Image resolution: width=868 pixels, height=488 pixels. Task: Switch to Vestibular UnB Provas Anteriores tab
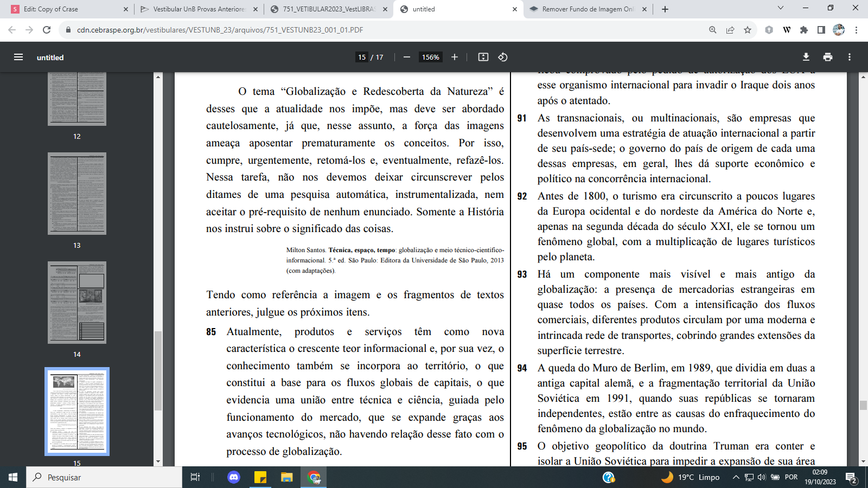tap(198, 9)
